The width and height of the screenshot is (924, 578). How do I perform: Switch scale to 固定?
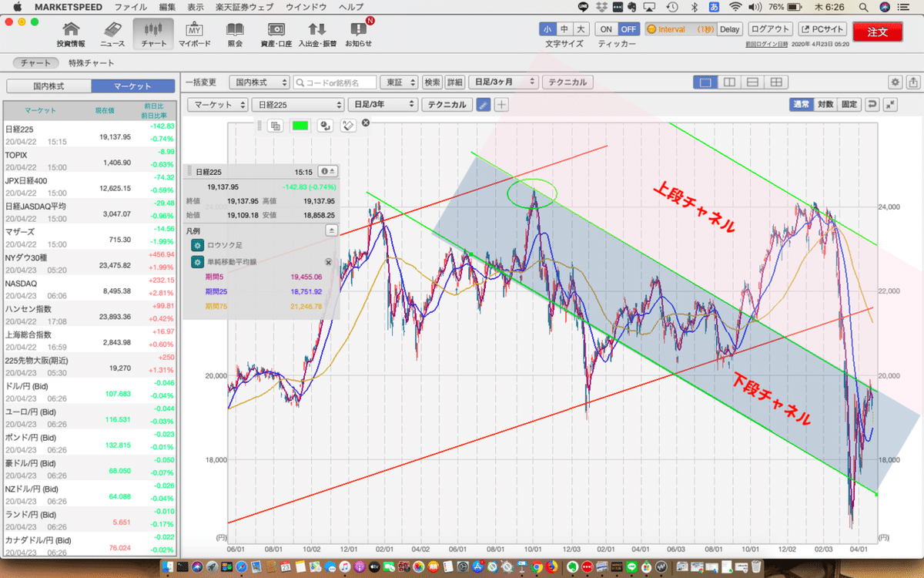tap(849, 104)
